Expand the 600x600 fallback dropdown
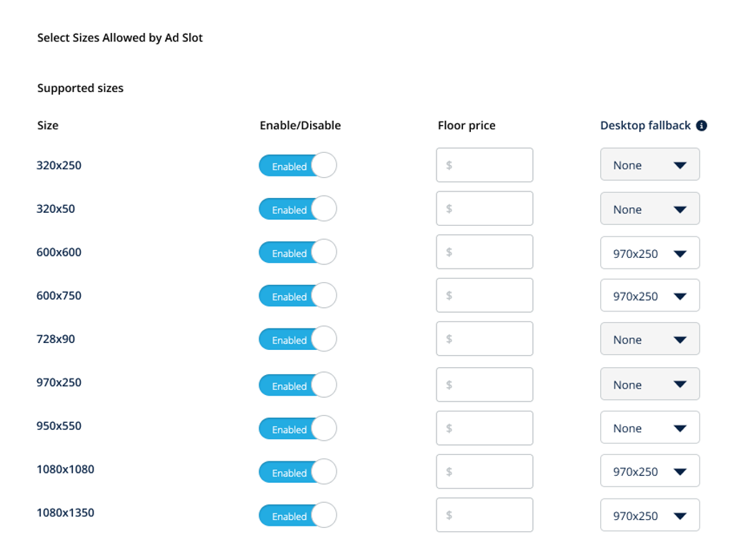Screen dimensions: 733x560 (649, 254)
